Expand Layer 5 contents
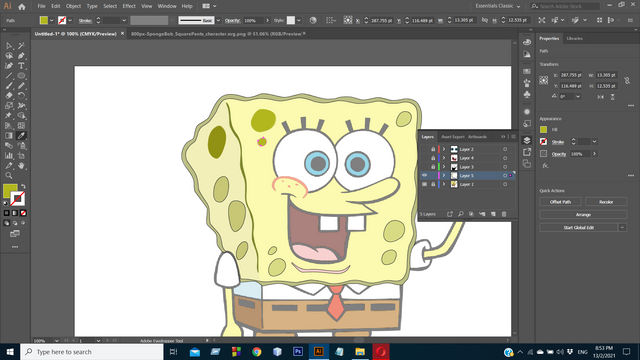Screen dimensions: 640x360 click(x=444, y=176)
